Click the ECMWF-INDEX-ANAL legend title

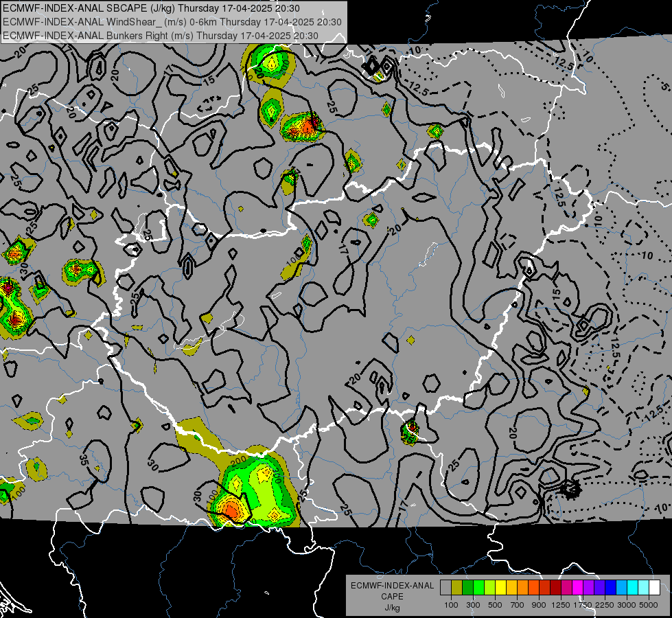[392, 586]
